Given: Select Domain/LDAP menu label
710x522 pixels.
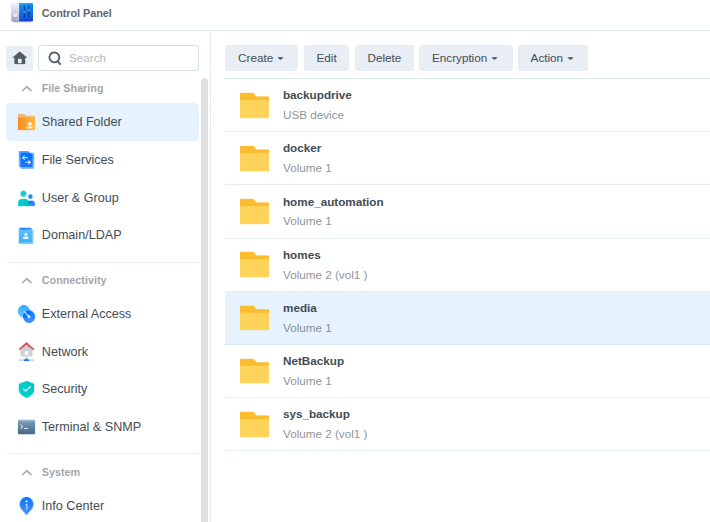Looking at the screenshot, I should point(82,235).
